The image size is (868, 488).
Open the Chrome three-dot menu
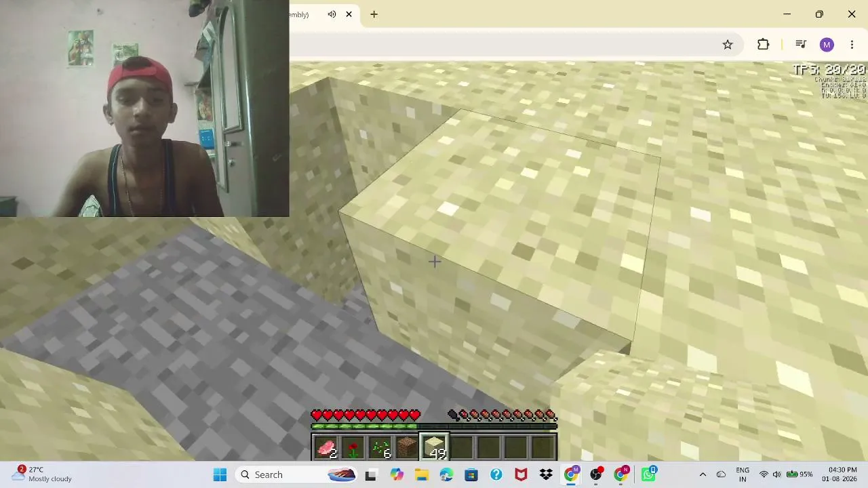click(852, 45)
